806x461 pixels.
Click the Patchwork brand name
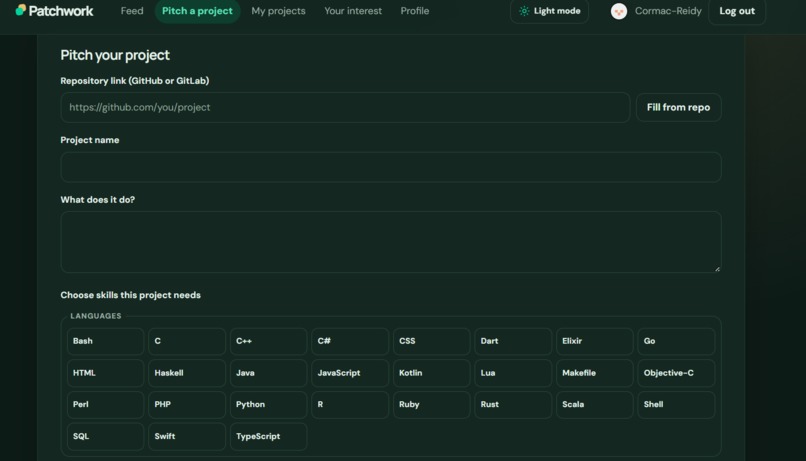coord(61,11)
